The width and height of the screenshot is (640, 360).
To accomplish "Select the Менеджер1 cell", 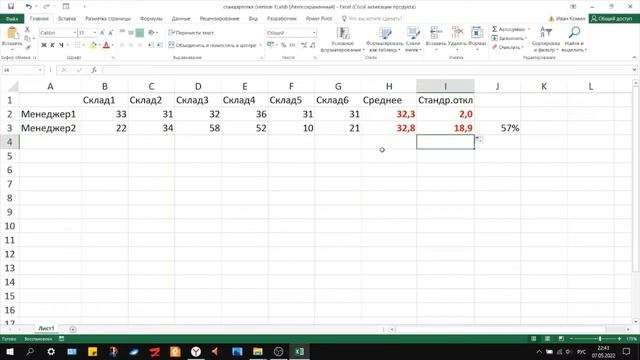I will click(x=50, y=114).
